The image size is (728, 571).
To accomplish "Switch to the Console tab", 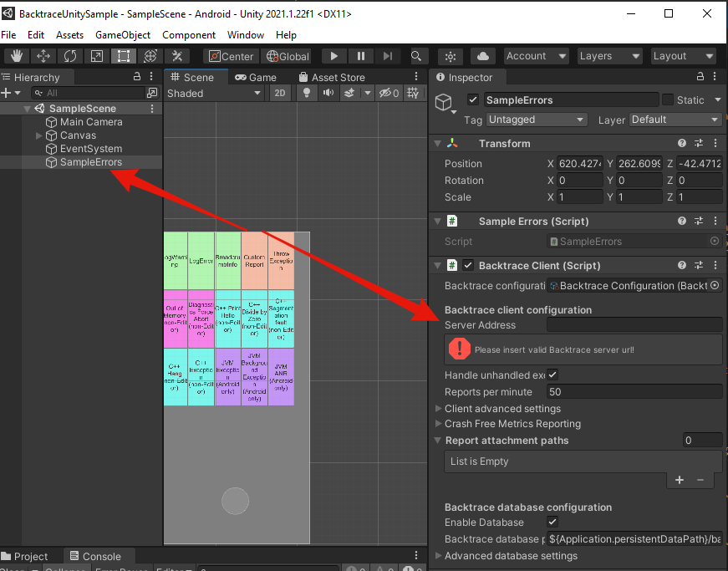I will 95,556.
